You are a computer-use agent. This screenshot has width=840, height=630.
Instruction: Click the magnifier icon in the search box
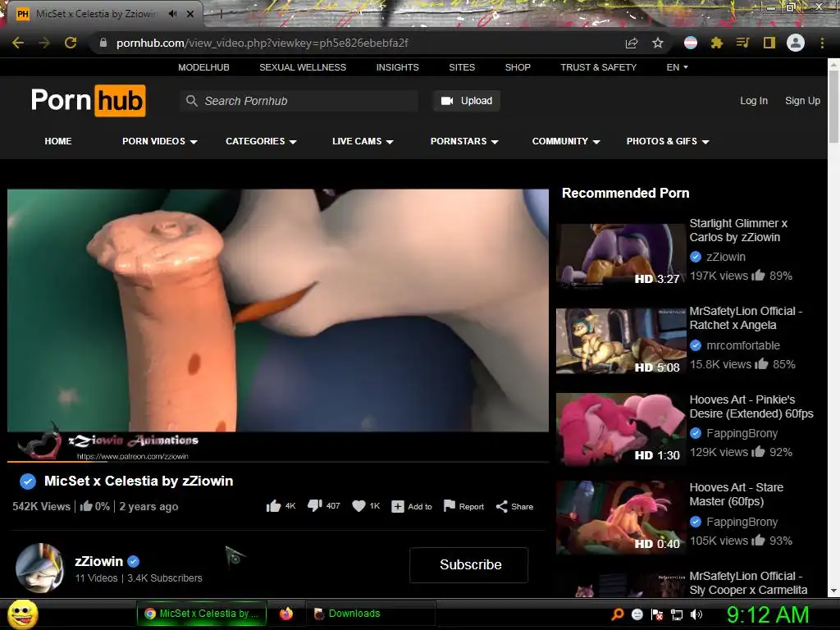(x=191, y=101)
